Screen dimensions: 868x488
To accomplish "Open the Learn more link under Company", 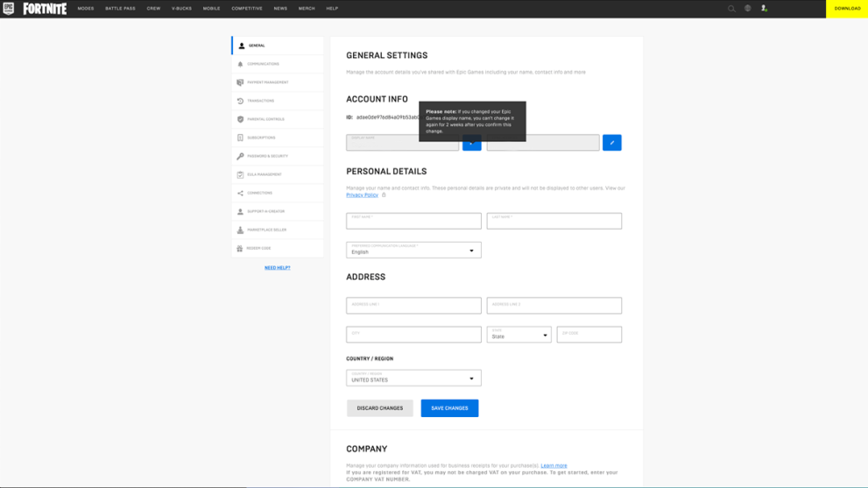I will (x=554, y=466).
